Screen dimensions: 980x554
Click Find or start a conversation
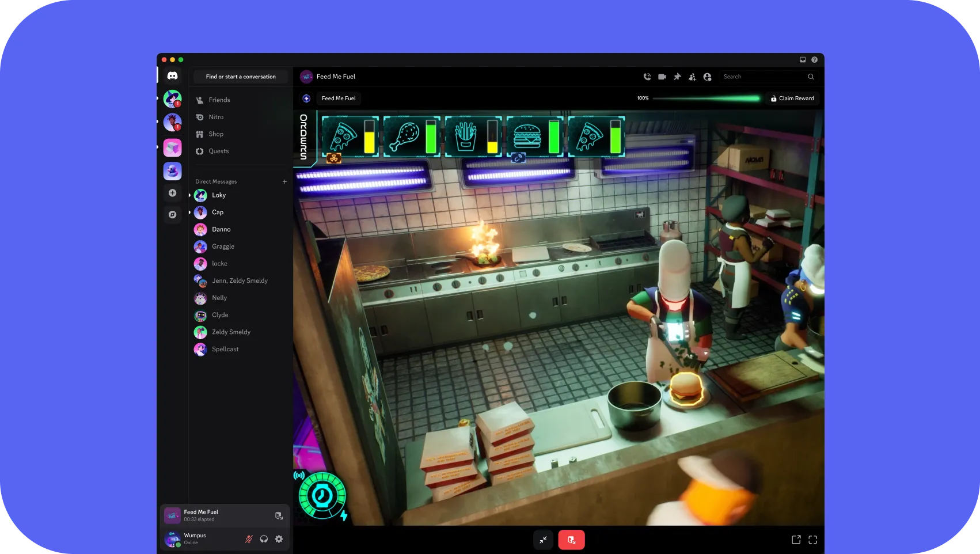point(241,77)
